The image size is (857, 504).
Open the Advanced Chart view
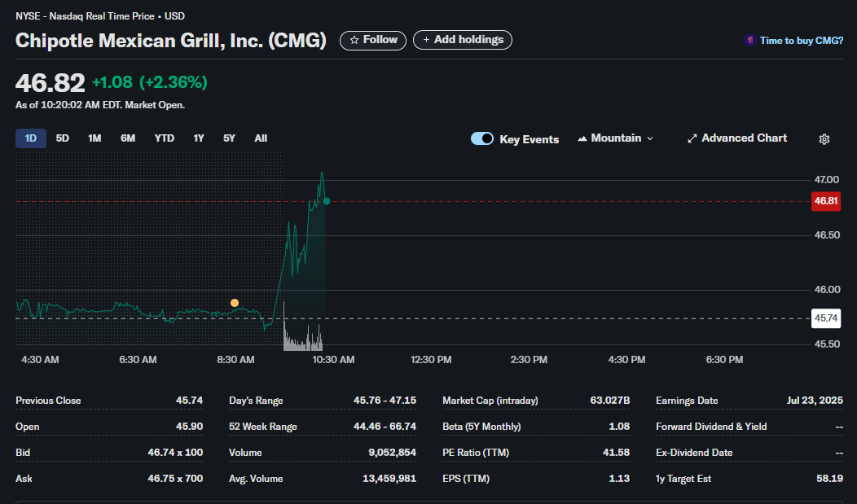(736, 138)
